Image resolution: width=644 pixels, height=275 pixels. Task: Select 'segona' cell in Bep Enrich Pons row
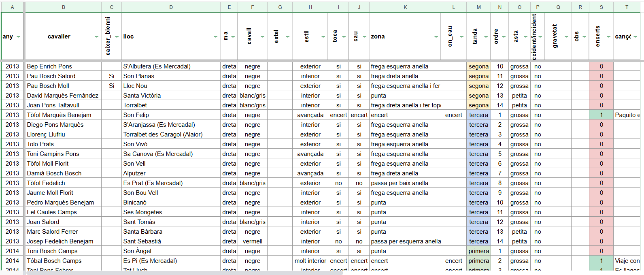[478, 66]
